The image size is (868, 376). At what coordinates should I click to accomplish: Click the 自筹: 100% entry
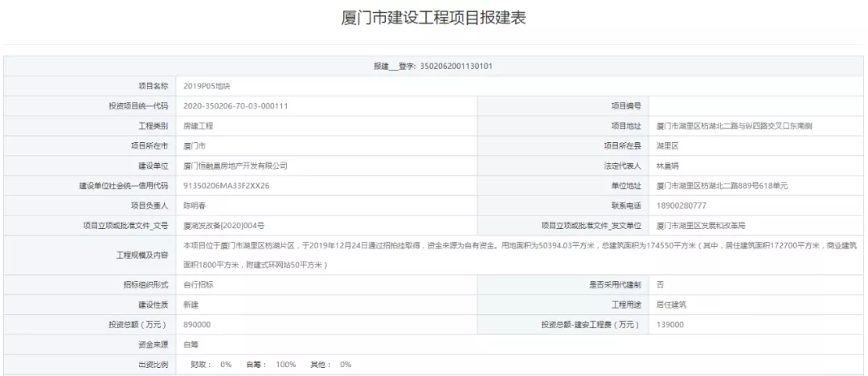tap(272, 365)
